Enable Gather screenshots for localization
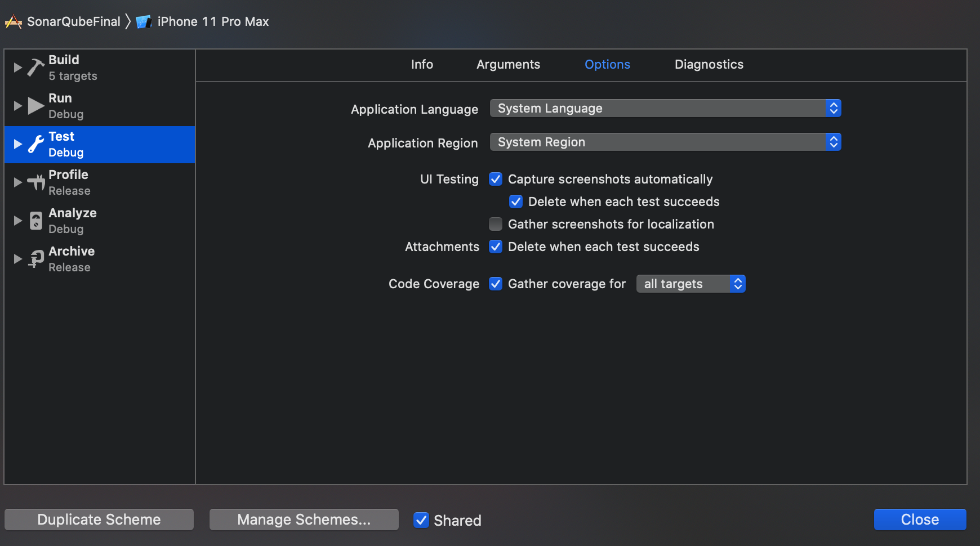 tap(496, 224)
